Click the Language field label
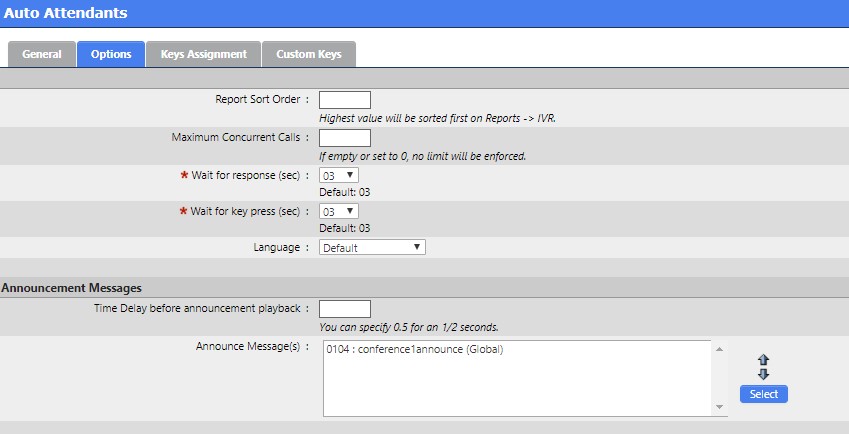The width and height of the screenshot is (849, 434). pyautogui.click(x=282, y=247)
